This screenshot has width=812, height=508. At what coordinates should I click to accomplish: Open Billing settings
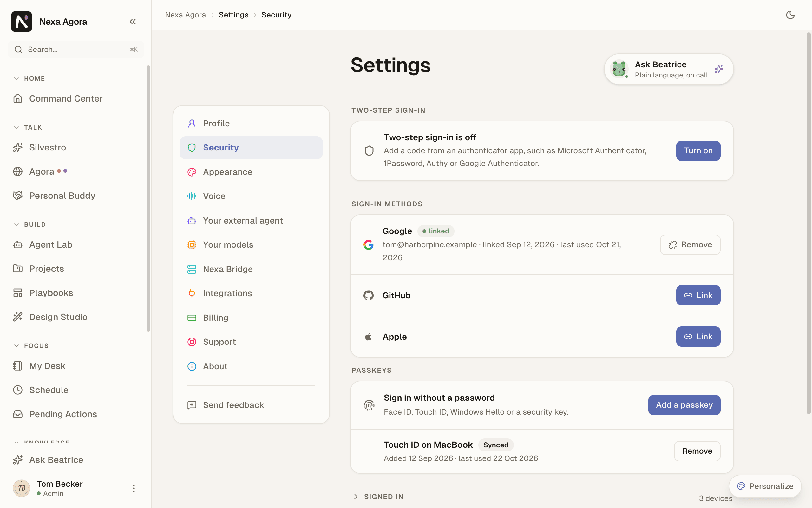click(251, 318)
